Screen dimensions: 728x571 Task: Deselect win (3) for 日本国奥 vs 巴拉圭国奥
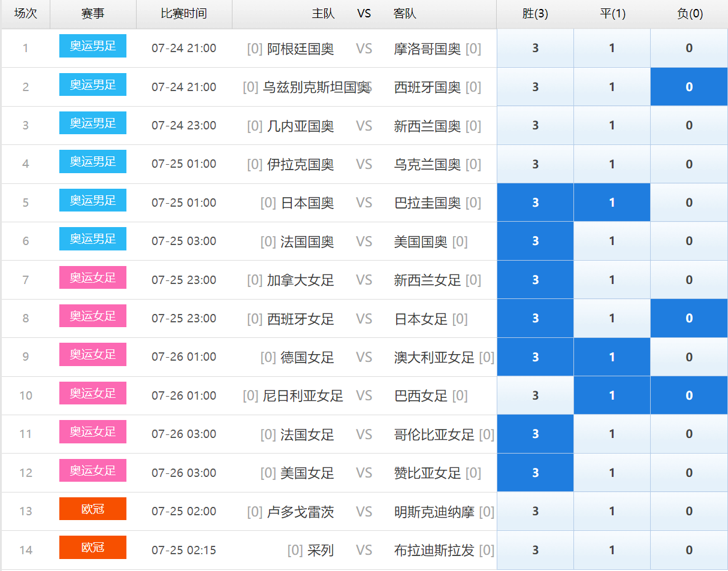tap(535, 203)
